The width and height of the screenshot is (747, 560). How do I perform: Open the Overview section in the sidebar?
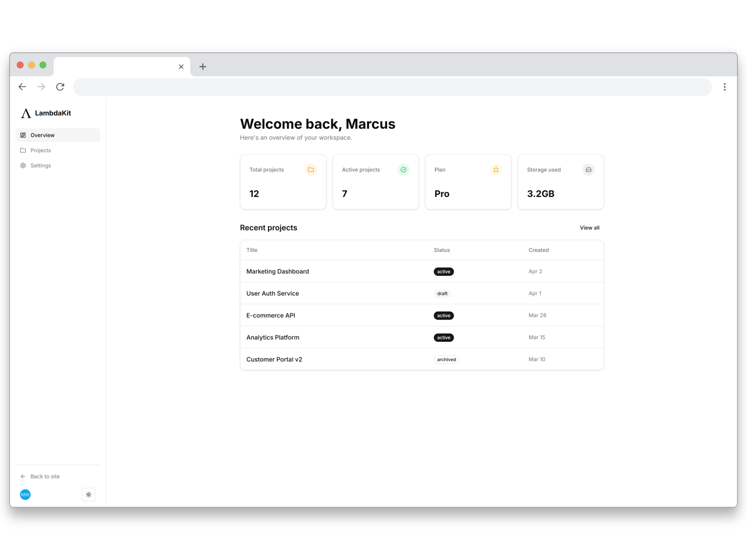click(42, 135)
